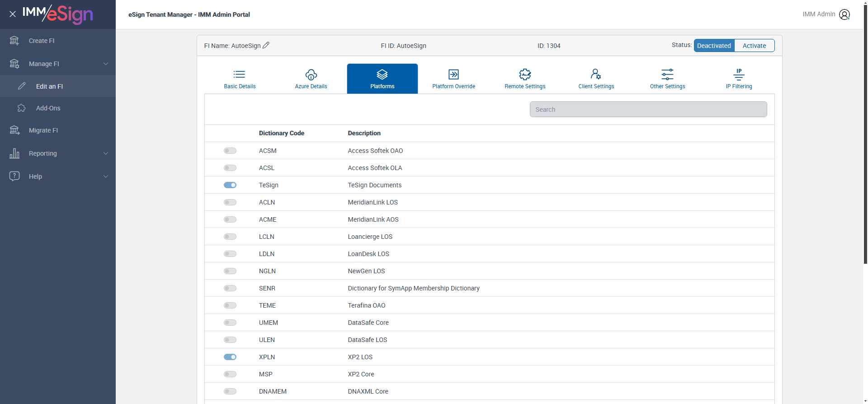This screenshot has width=868, height=404.
Task: Click the Description column header
Action: (364, 133)
